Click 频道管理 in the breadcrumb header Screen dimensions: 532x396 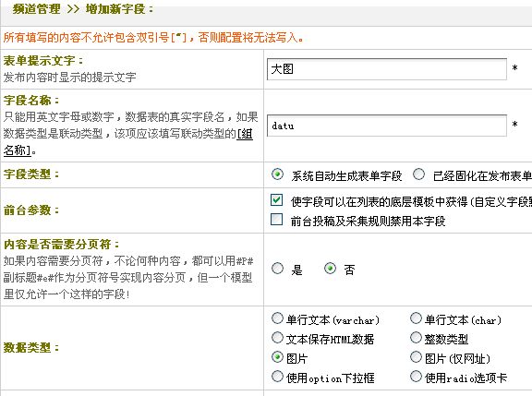tap(36, 9)
